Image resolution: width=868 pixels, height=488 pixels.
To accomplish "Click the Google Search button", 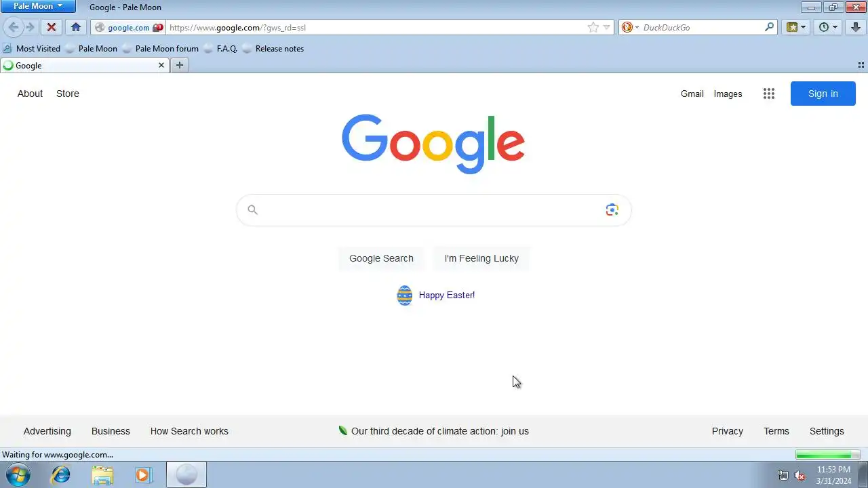I will point(381,258).
